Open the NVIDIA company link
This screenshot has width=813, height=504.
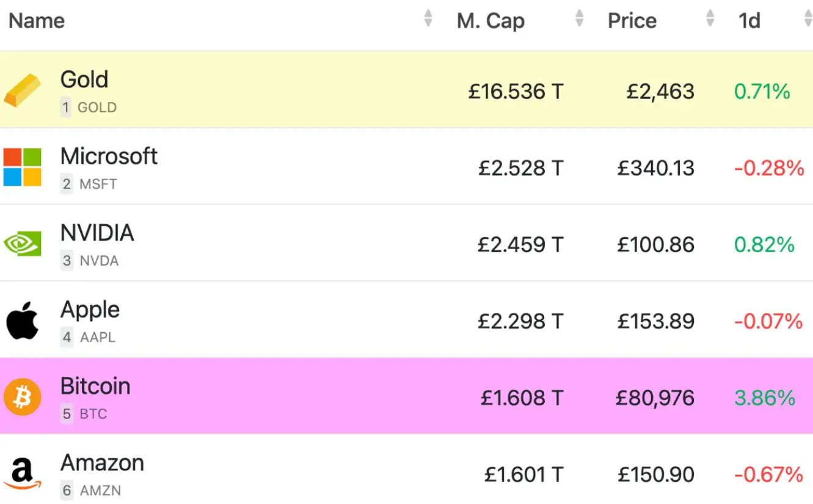(x=97, y=233)
